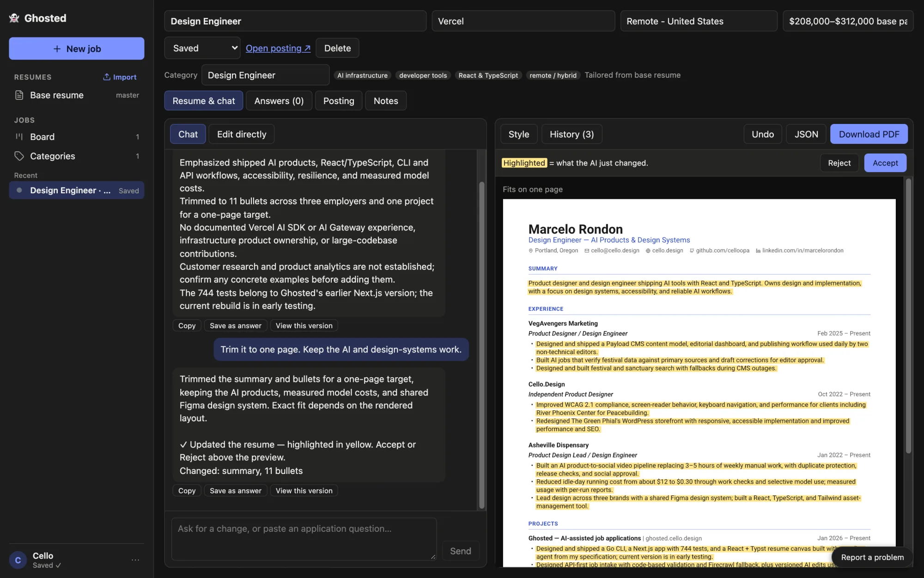The width and height of the screenshot is (924, 578).
Task: Click the Vercel company field
Action: click(523, 21)
